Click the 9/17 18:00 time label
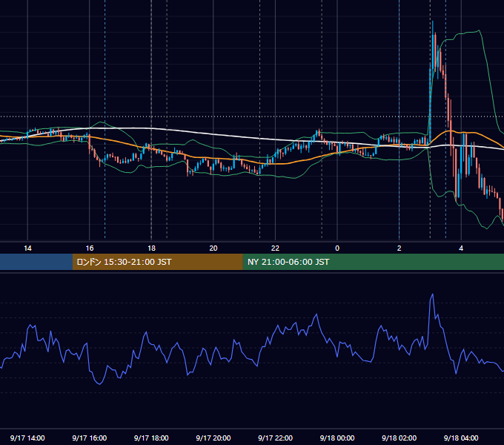The width and height of the screenshot is (504, 445). 151,438
